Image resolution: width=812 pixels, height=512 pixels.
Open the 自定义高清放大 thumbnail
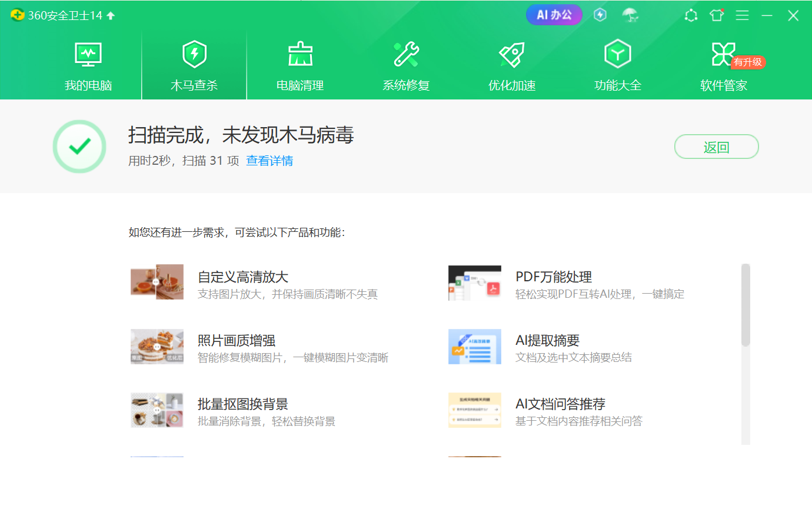pyautogui.click(x=157, y=282)
